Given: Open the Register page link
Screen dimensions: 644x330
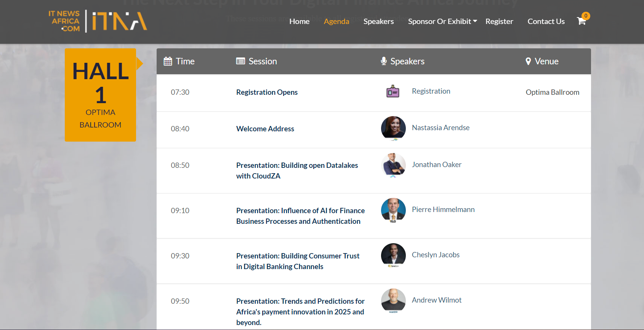Looking at the screenshot, I should [x=499, y=21].
